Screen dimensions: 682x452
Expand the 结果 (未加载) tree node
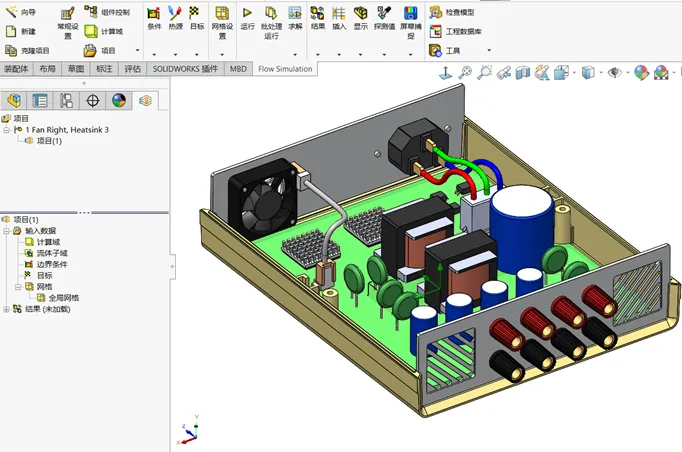coord(6,309)
